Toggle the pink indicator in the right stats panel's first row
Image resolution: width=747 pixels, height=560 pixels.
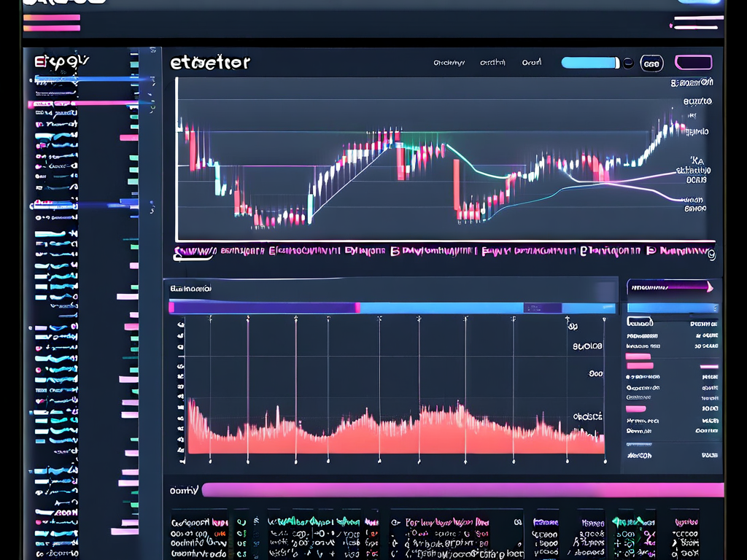point(639,357)
